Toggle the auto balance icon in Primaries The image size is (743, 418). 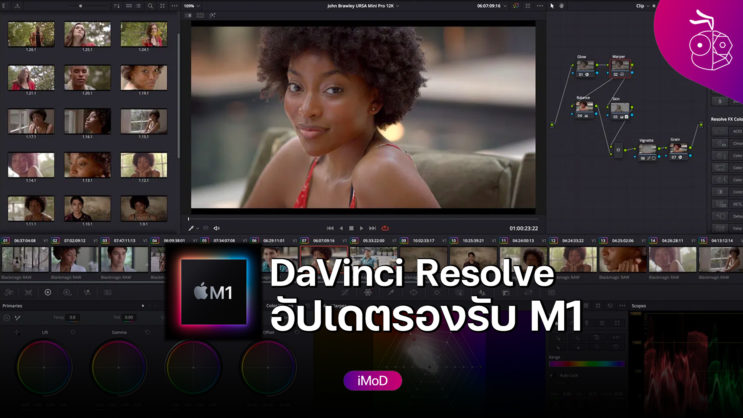tap(7, 318)
